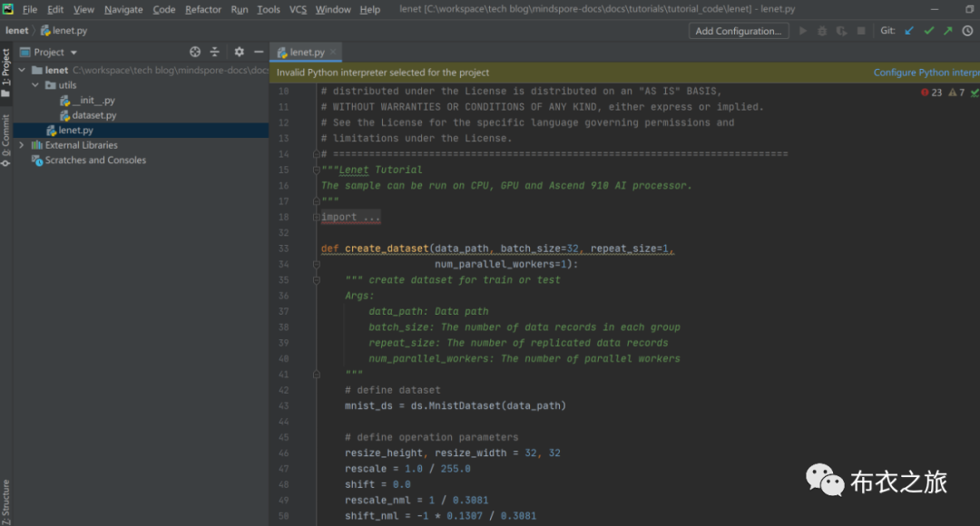The height and width of the screenshot is (526, 980).
Task: Open the Code menu
Action: coord(163,9)
